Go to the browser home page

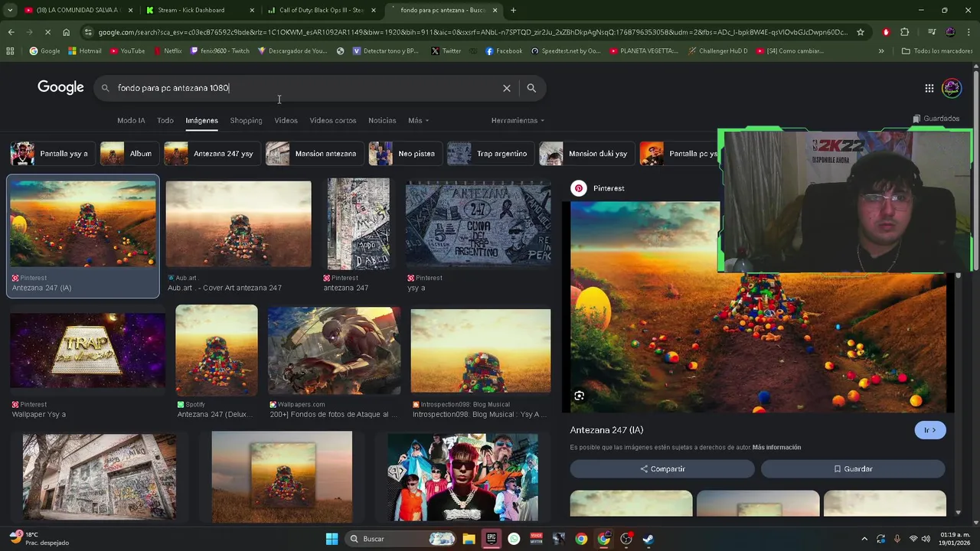point(67,32)
